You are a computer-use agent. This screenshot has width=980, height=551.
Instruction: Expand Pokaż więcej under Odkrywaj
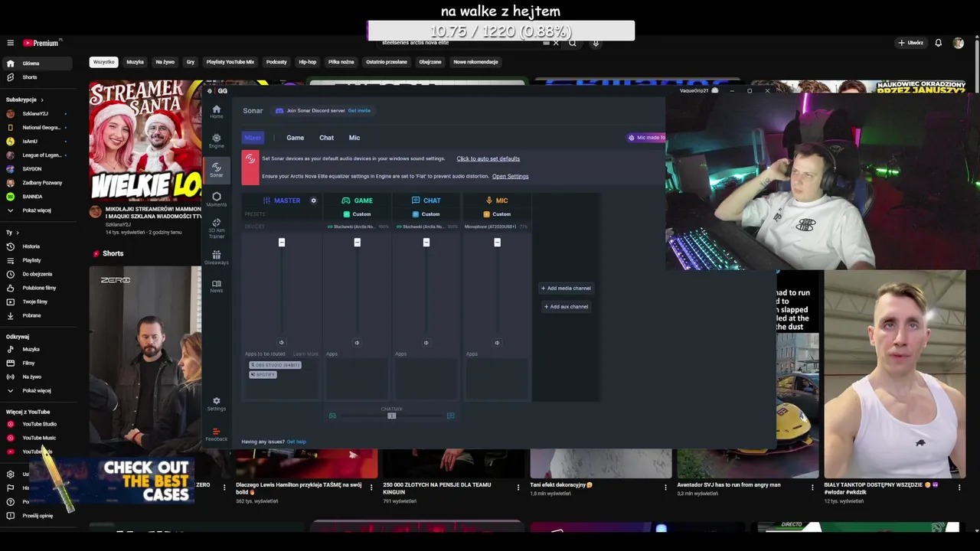point(38,390)
